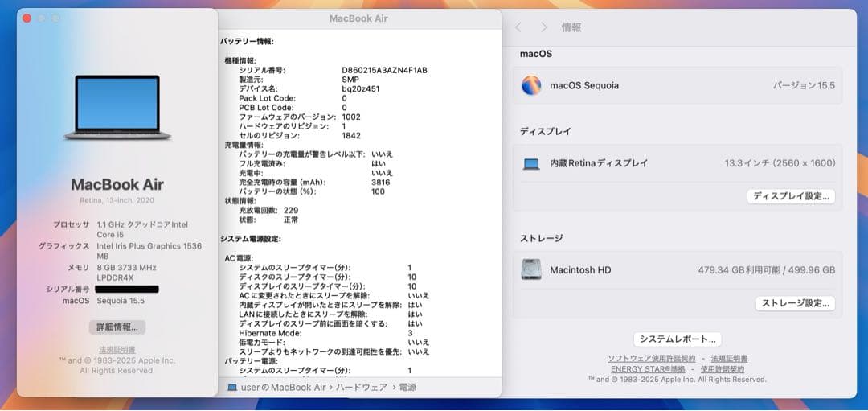The width and height of the screenshot is (868, 411).
Task: Open ソフトウェア使用許諾契約 link
Action: pos(652,359)
